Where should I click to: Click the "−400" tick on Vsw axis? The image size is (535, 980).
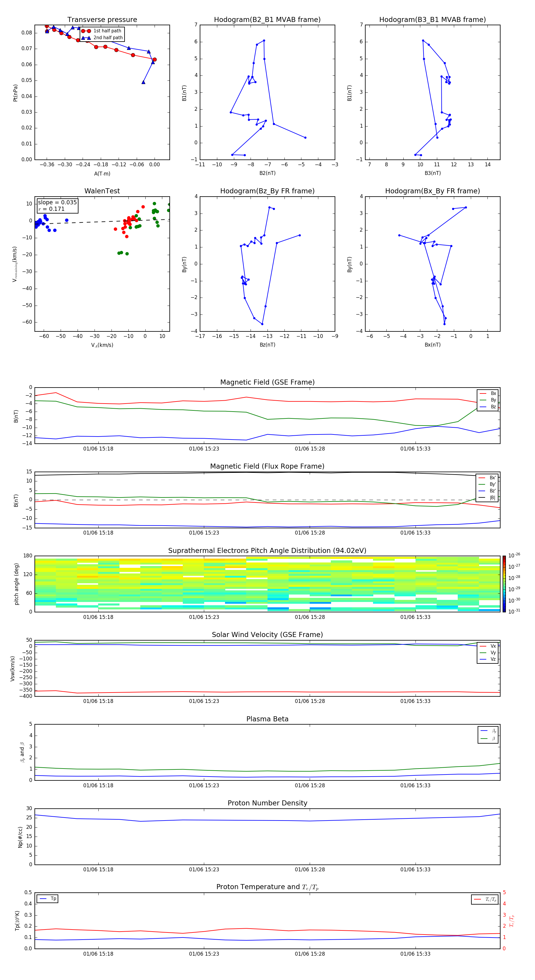[26, 696]
